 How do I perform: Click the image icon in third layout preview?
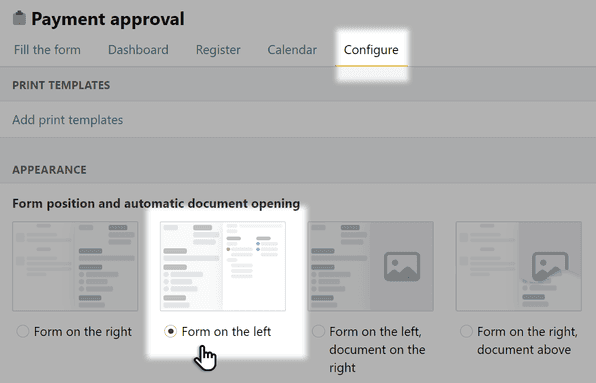pyautogui.click(x=402, y=266)
